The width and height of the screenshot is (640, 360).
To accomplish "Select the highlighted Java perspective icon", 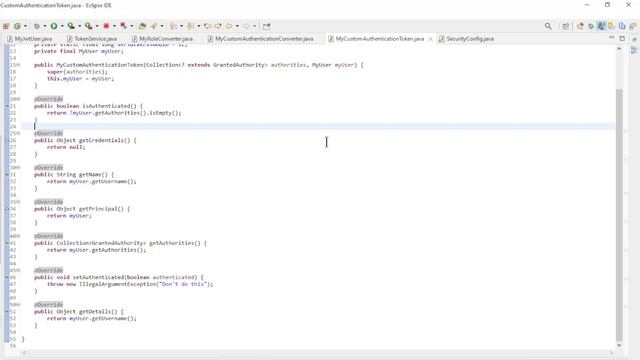I will pyautogui.click(x=601, y=26).
